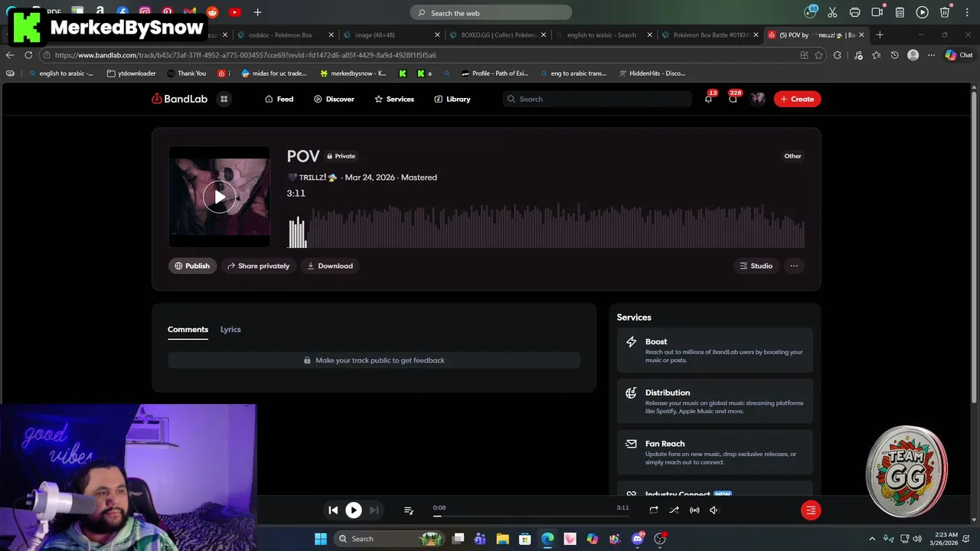
Task: Open the track more options ellipsis
Action: (x=794, y=266)
